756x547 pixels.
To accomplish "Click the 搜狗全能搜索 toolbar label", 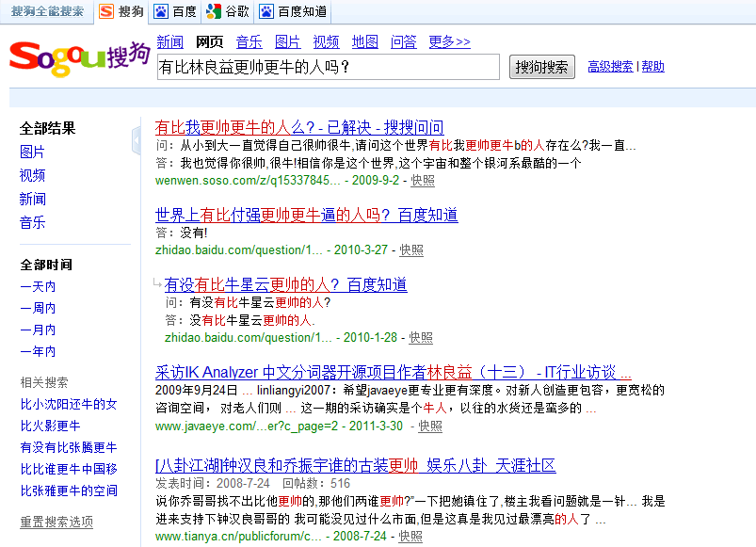I will coord(47,11).
